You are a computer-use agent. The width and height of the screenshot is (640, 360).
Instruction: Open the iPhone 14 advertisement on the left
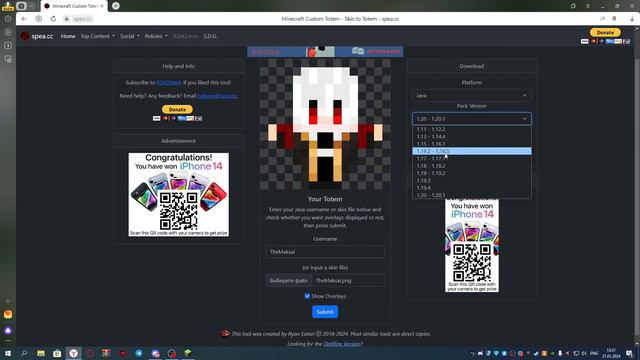[x=178, y=195]
